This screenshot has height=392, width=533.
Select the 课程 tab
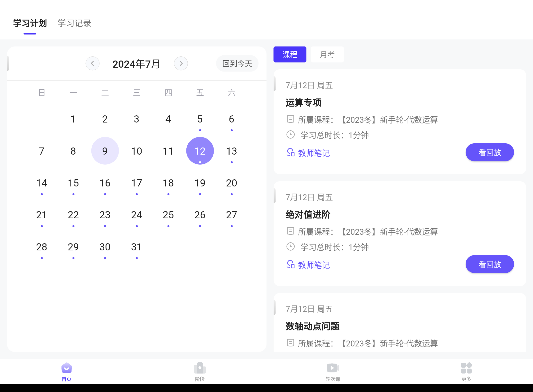(x=290, y=54)
